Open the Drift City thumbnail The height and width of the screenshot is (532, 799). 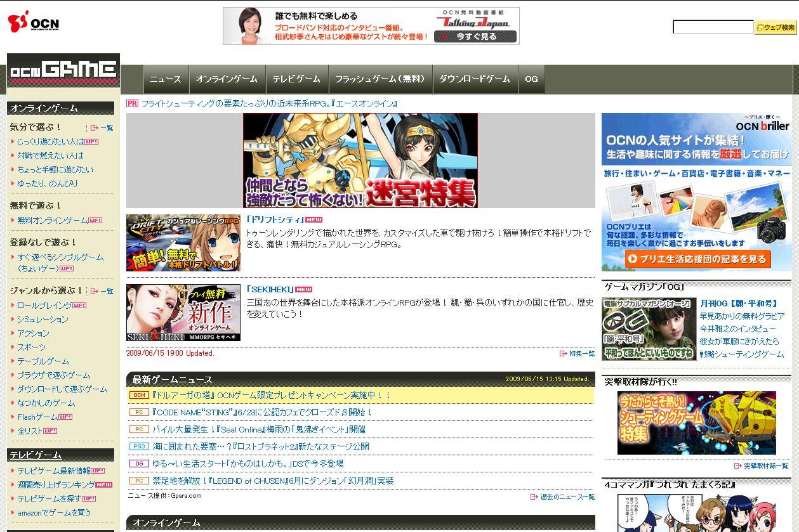tap(183, 243)
